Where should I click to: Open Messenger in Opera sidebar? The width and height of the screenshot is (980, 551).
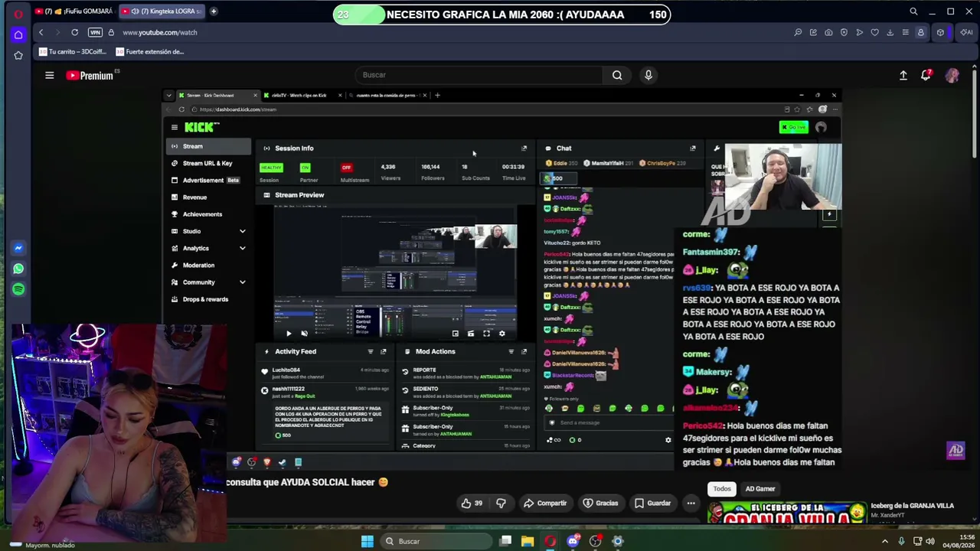[x=18, y=248]
